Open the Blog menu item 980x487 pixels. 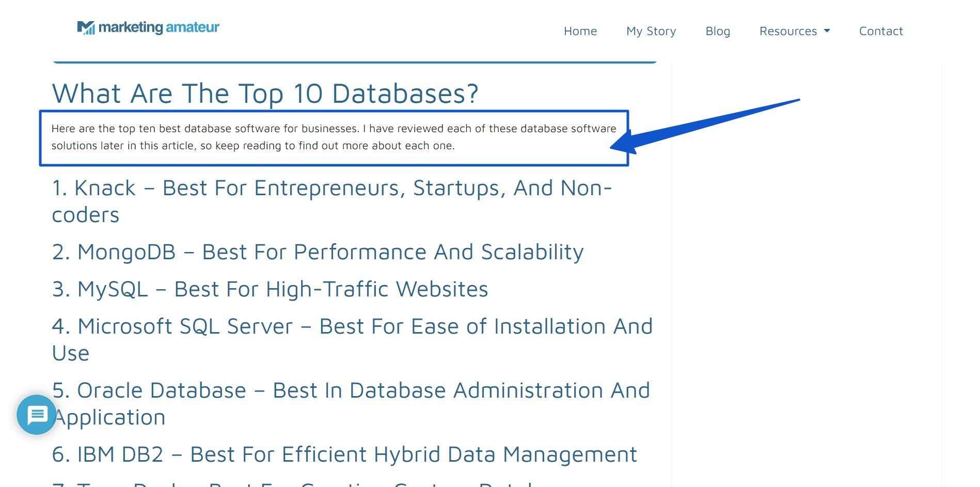pos(718,31)
